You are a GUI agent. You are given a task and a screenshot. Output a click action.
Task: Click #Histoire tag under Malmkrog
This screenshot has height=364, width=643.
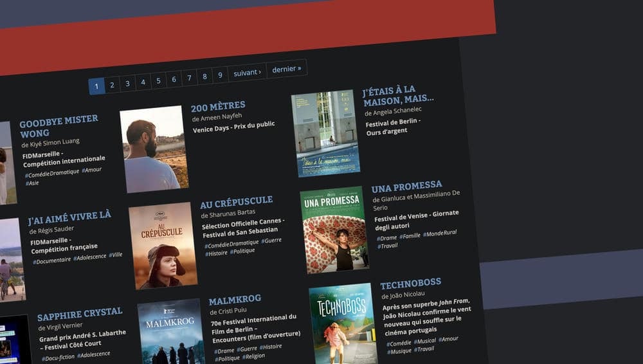click(x=271, y=347)
